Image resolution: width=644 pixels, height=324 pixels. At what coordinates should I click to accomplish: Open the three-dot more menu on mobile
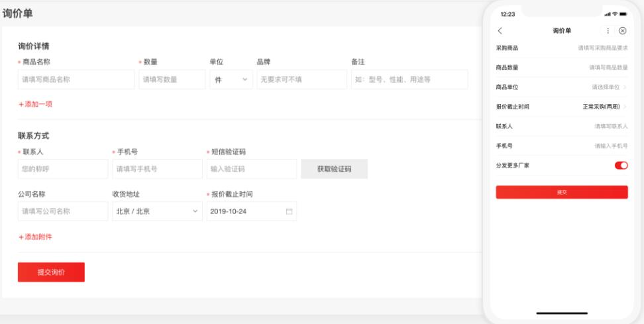[x=608, y=31]
